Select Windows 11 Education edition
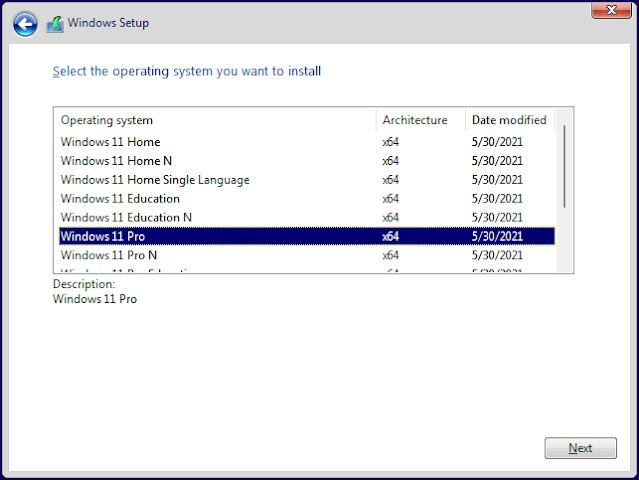Image resolution: width=639 pixels, height=480 pixels. pos(307,198)
